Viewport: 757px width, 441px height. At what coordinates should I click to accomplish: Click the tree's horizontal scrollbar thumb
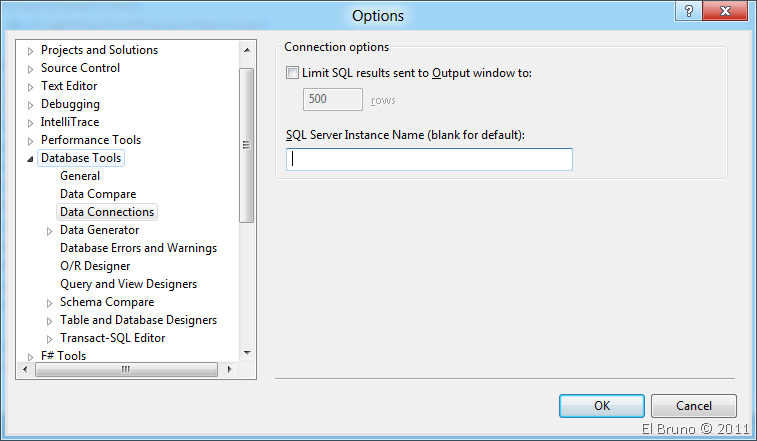click(126, 370)
